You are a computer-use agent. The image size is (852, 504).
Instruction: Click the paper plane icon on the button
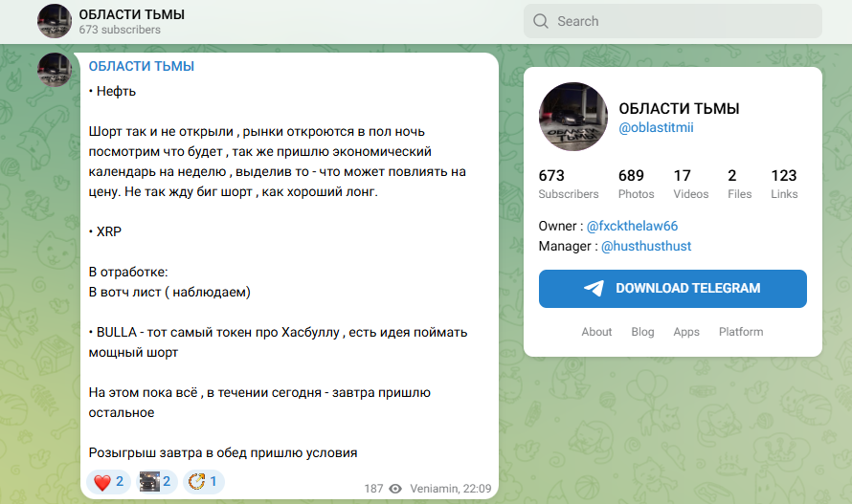coord(594,288)
